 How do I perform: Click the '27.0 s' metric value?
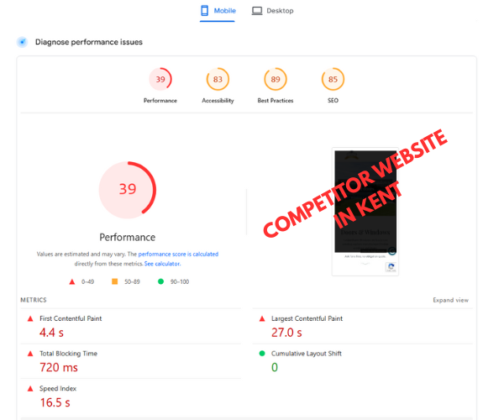tap(286, 333)
